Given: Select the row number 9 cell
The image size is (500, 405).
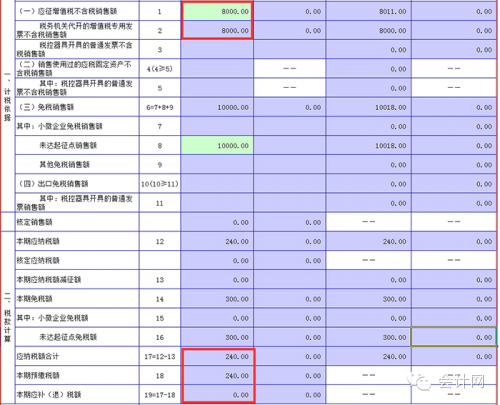Looking at the screenshot, I should (x=160, y=165).
